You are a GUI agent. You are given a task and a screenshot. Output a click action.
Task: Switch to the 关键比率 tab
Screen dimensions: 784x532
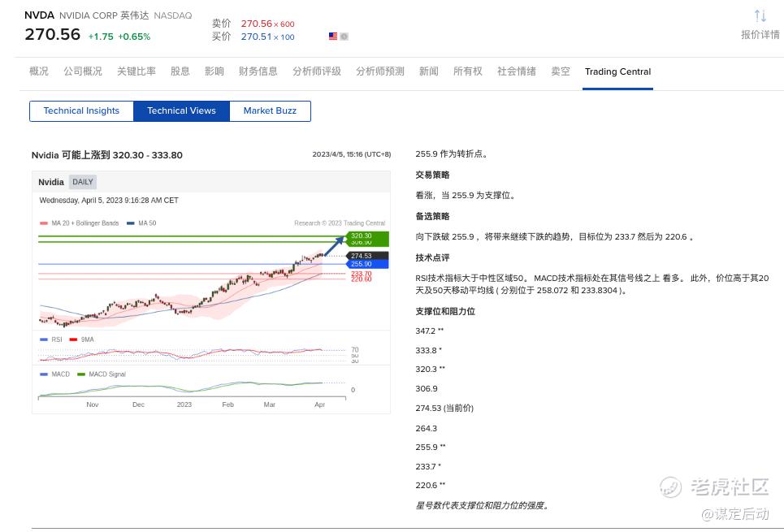(136, 71)
